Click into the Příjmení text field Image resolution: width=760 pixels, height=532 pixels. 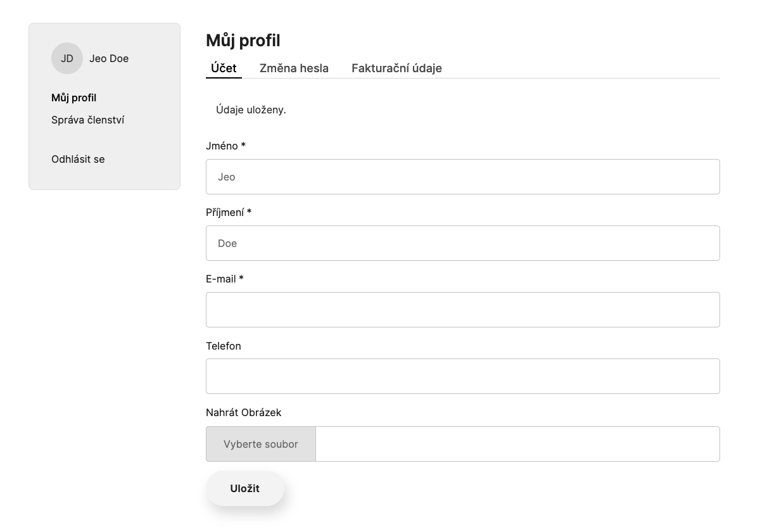pyautogui.click(x=462, y=243)
